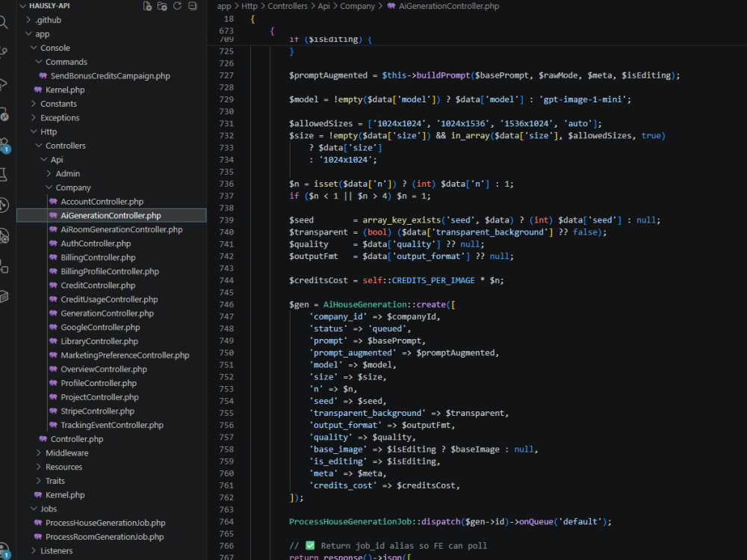747x560 pixels.
Task: Open Extensions view with badge 1
Action: pos(4,145)
